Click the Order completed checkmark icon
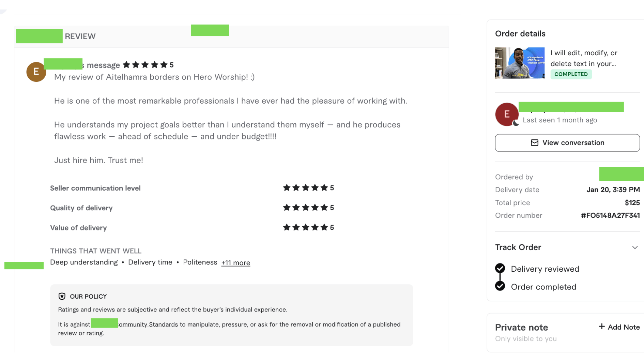Screen dimensions: 644x362 click(x=500, y=286)
